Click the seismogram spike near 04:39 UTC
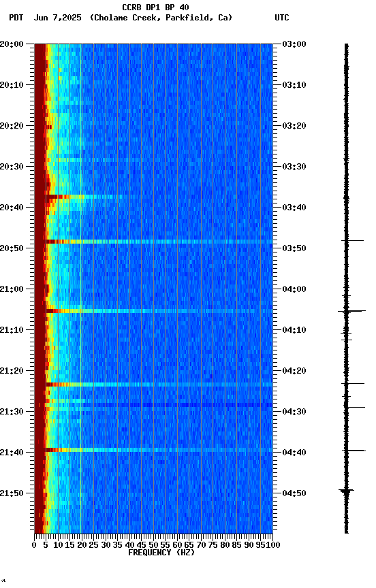 click(354, 451)
